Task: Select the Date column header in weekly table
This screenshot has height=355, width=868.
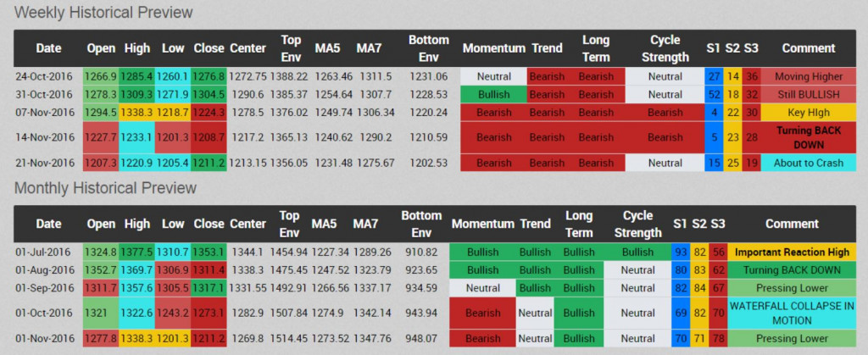Action: 48,48
